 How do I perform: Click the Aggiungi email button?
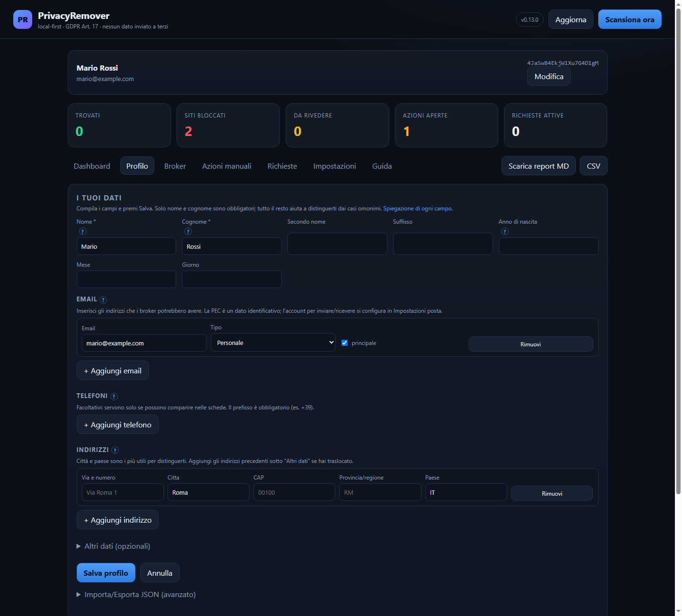click(x=113, y=371)
